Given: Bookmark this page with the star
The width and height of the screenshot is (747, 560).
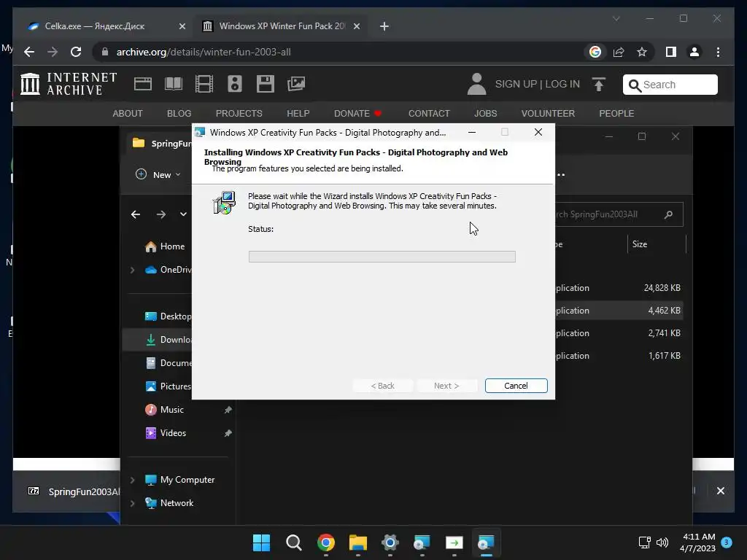Looking at the screenshot, I should (x=642, y=52).
